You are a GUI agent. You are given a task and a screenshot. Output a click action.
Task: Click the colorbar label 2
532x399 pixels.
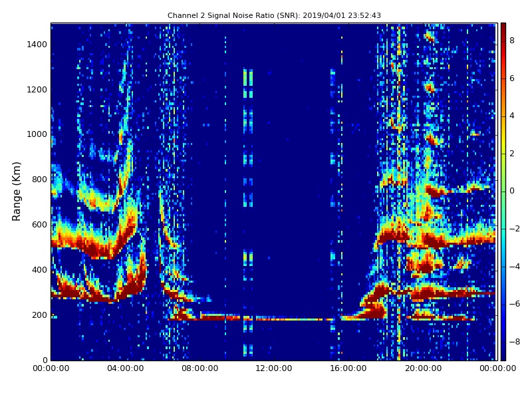pyautogui.click(x=512, y=154)
